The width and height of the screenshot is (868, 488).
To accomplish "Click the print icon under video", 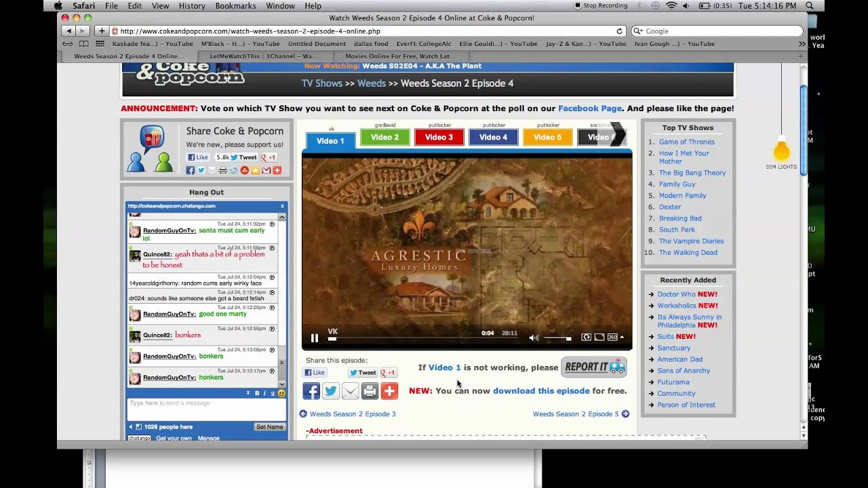I will point(370,391).
